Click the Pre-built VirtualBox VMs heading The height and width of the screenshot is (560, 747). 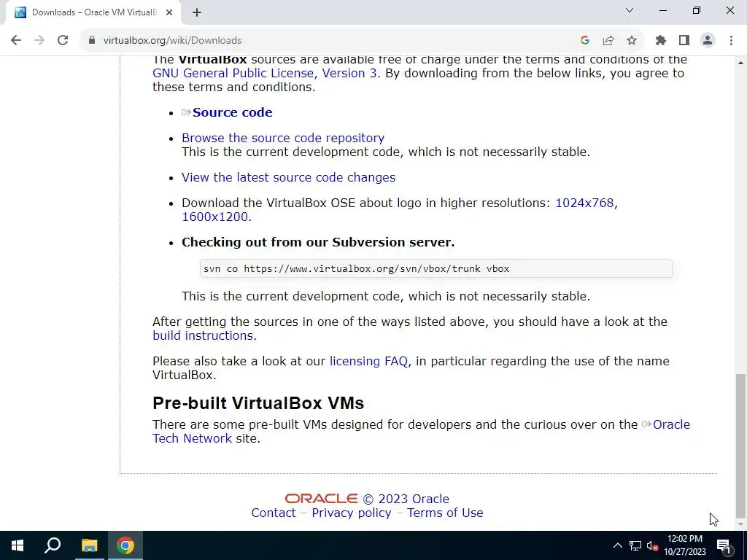click(258, 403)
